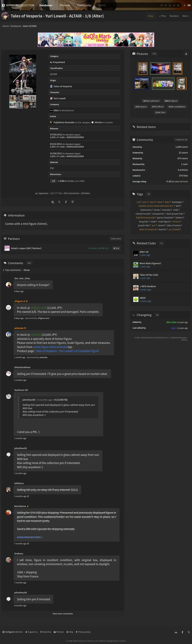The height and width of the screenshot is (644, 192).
Task: Expand View more comments
Action: coord(63,613)
